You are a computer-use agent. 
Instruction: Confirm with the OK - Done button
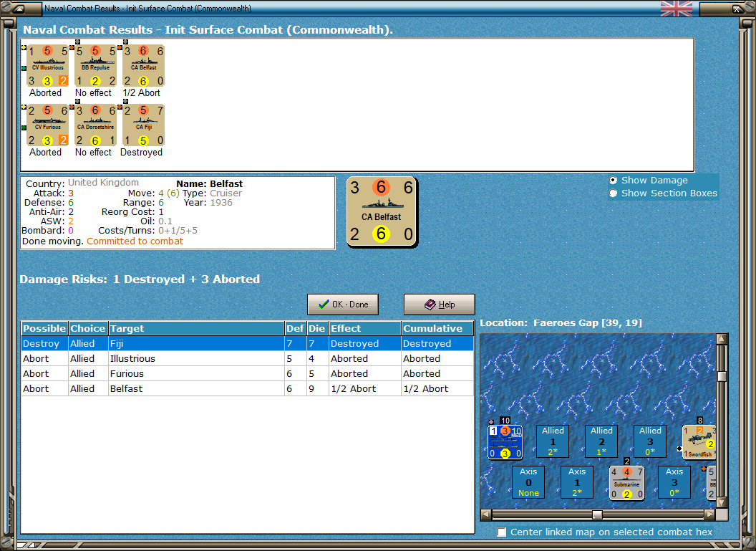(343, 305)
